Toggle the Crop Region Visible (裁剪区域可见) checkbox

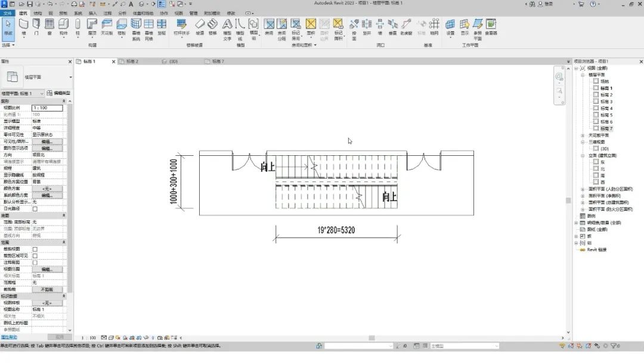pos(35,256)
